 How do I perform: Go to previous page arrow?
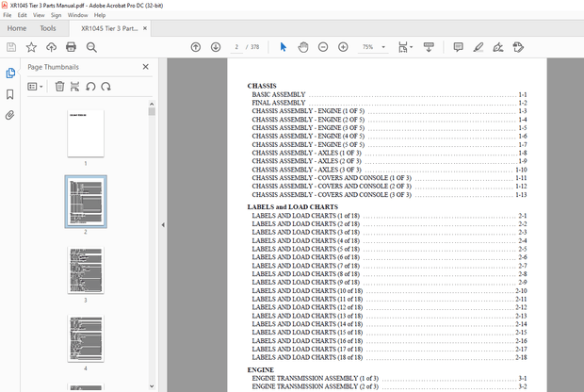point(196,47)
